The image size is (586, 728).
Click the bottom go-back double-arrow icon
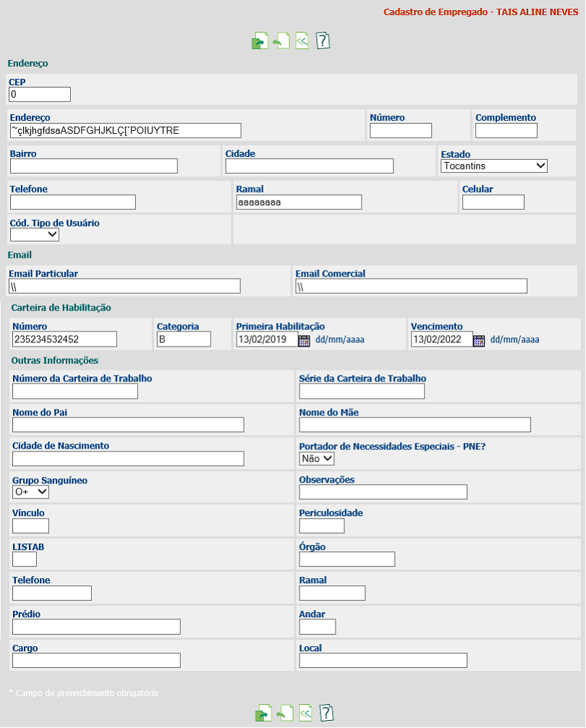pyautogui.click(x=305, y=713)
